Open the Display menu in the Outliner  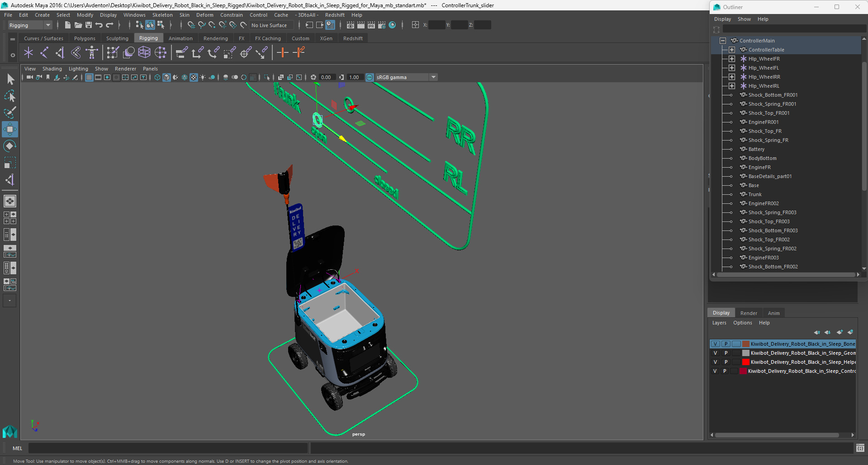tap(722, 19)
